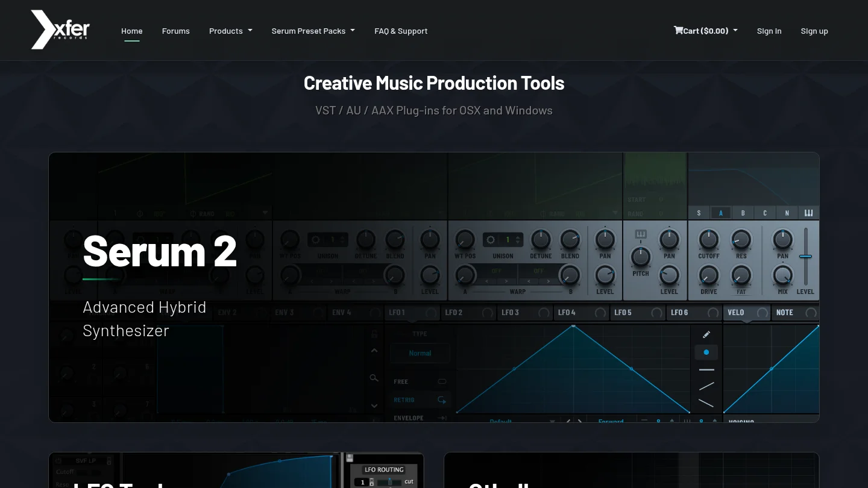Open the Forums link

[x=176, y=31]
